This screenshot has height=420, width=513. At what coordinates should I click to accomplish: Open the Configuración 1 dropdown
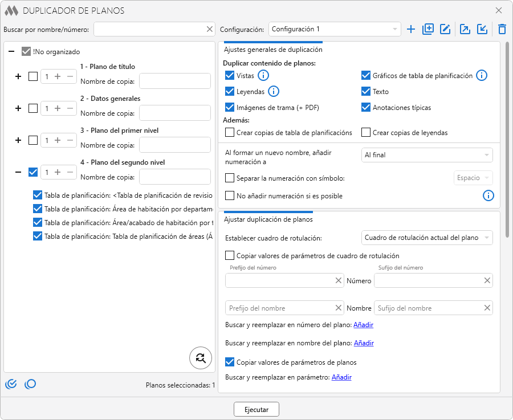[x=335, y=29]
